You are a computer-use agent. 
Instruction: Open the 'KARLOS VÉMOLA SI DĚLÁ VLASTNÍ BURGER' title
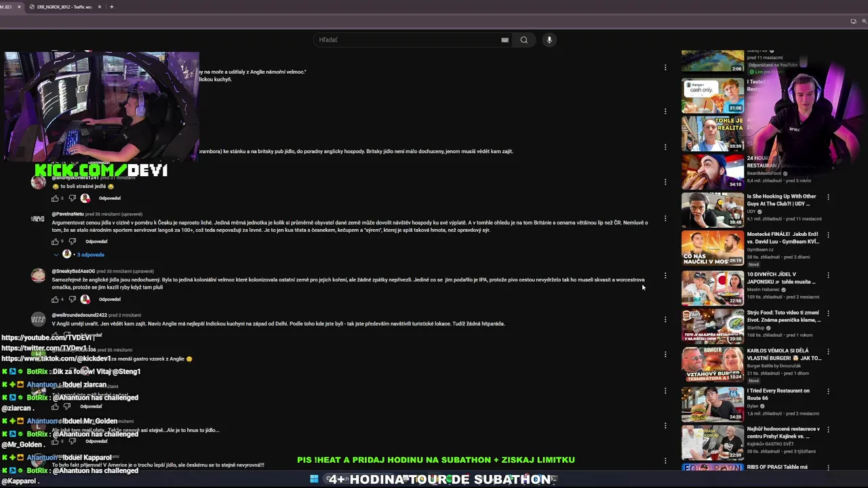[x=784, y=355]
